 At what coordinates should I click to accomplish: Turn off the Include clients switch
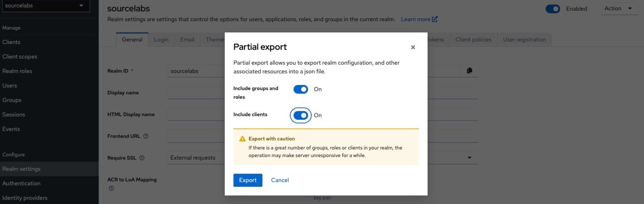300,115
